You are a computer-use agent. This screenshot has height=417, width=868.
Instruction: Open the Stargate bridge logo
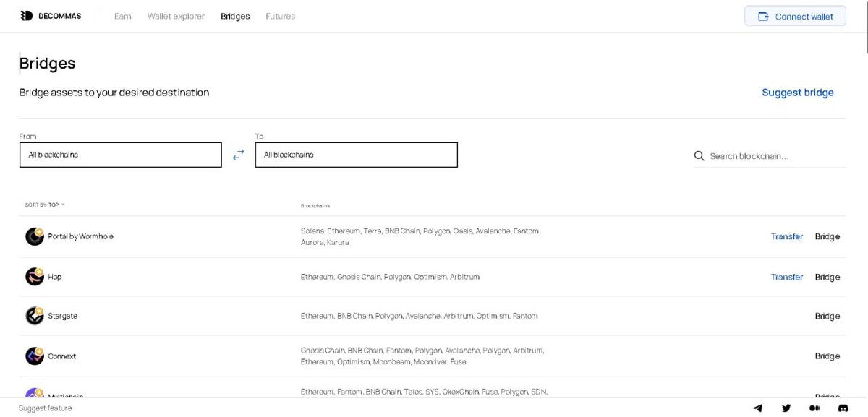[35, 316]
